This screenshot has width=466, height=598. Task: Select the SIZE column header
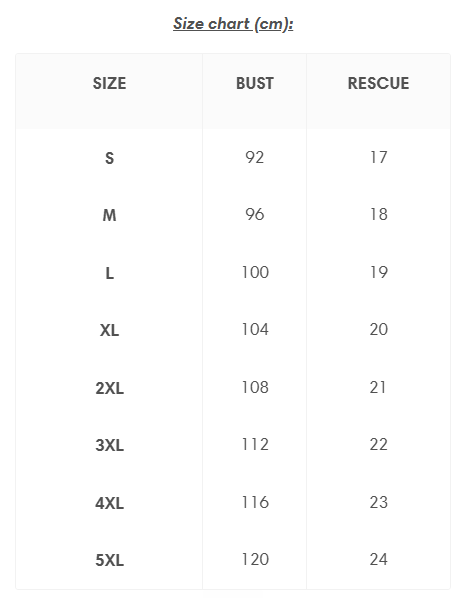(x=109, y=84)
